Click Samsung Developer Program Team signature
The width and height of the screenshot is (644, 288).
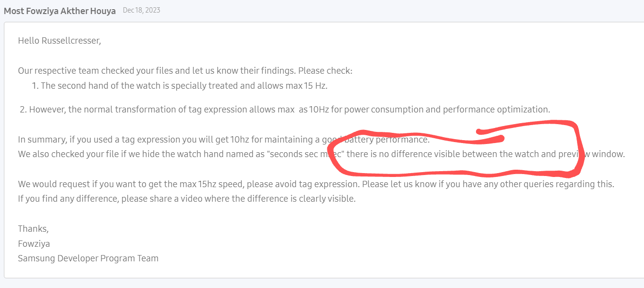coord(88,258)
